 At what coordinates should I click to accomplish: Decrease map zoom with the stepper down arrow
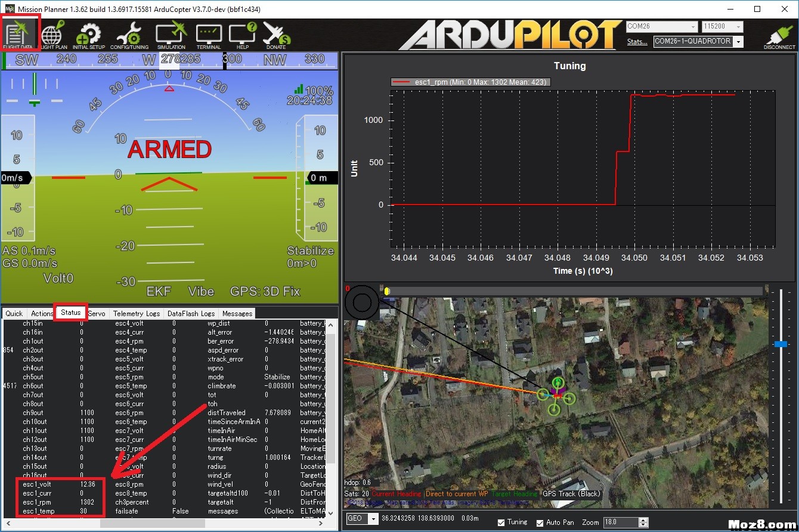click(x=643, y=525)
